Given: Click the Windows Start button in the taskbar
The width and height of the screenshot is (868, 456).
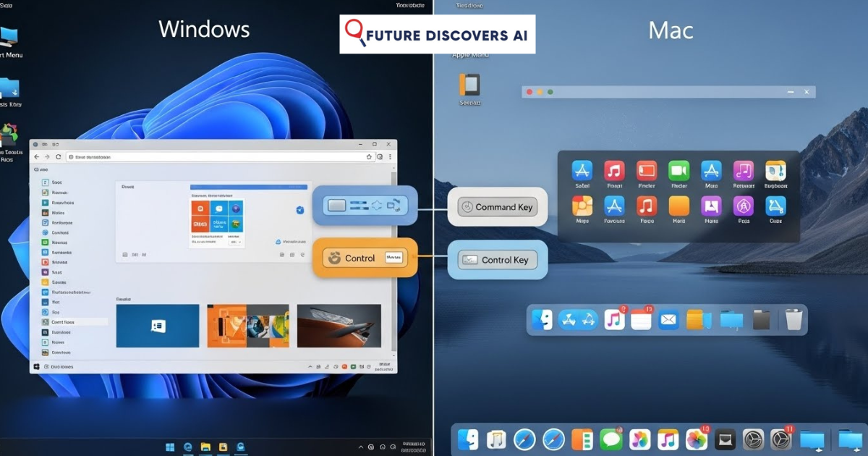Looking at the screenshot, I should [x=170, y=447].
